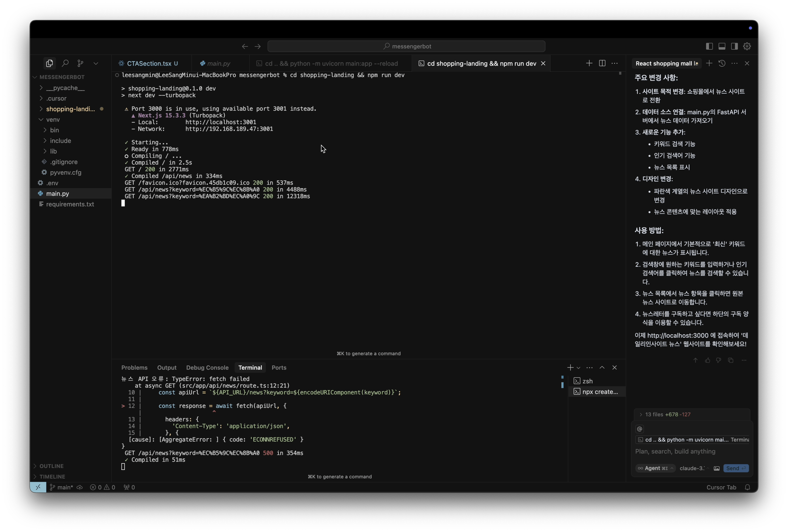Thumbs down the chat response
This screenshot has width=788, height=532.
point(719,360)
